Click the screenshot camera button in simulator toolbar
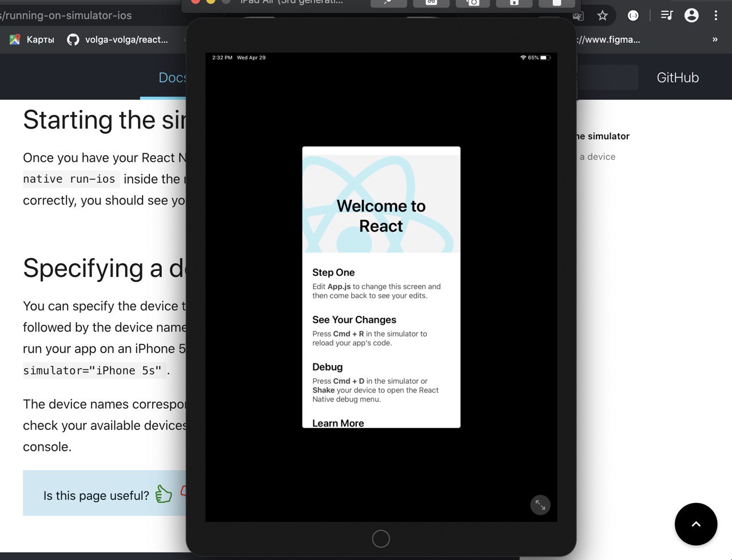Viewport: 732px width, 560px height. point(472,2)
